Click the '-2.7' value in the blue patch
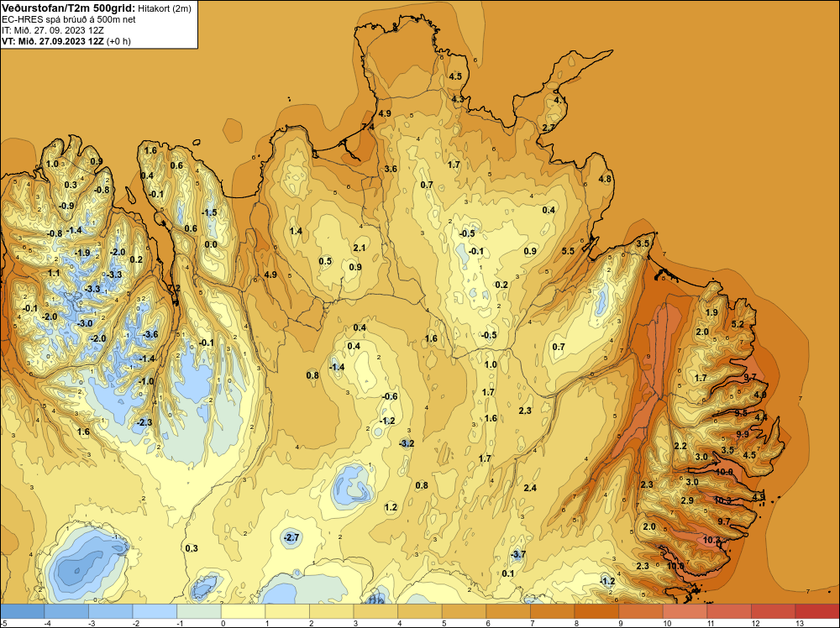The width and height of the screenshot is (840, 628). [291, 537]
